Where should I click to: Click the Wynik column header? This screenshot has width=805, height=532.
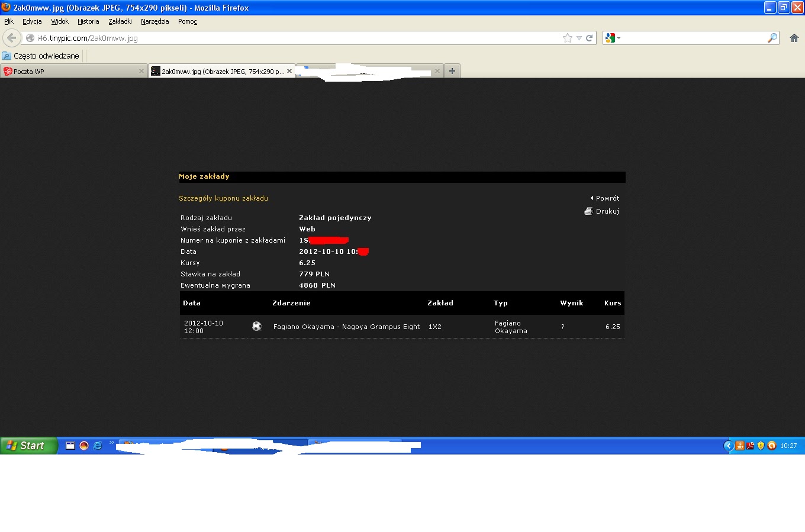[572, 303]
